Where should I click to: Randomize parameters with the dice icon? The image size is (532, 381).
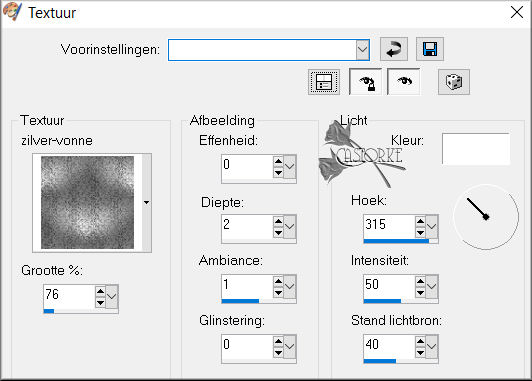454,82
